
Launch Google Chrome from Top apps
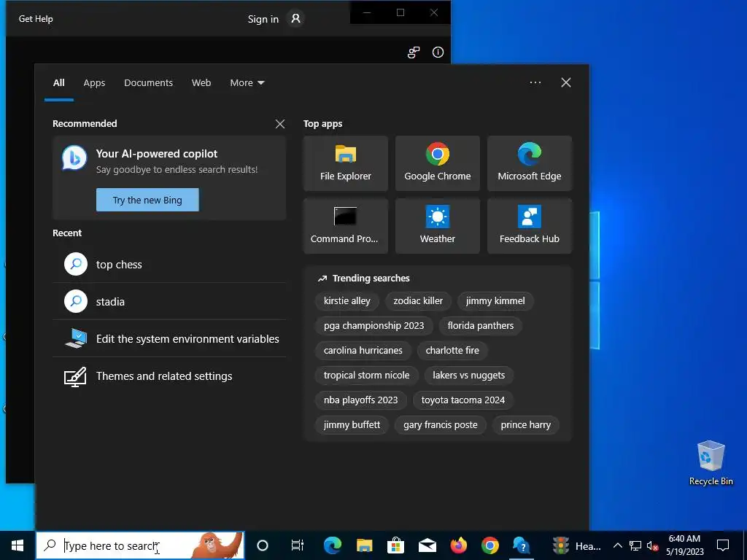438,163
